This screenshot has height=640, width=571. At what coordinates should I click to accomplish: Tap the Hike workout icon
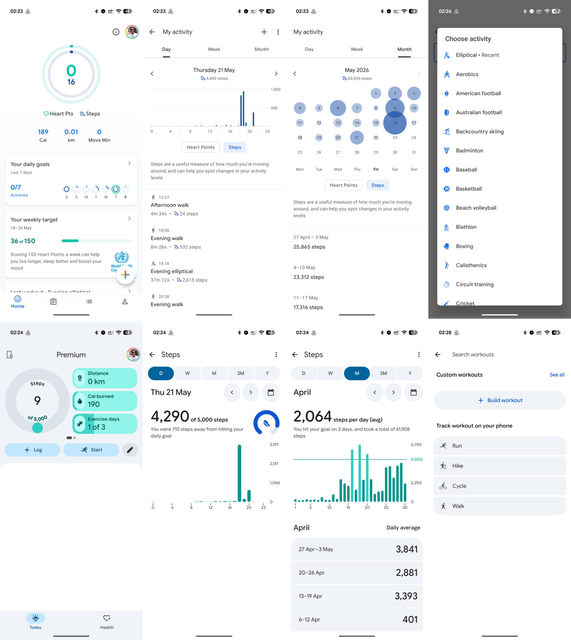coord(443,466)
